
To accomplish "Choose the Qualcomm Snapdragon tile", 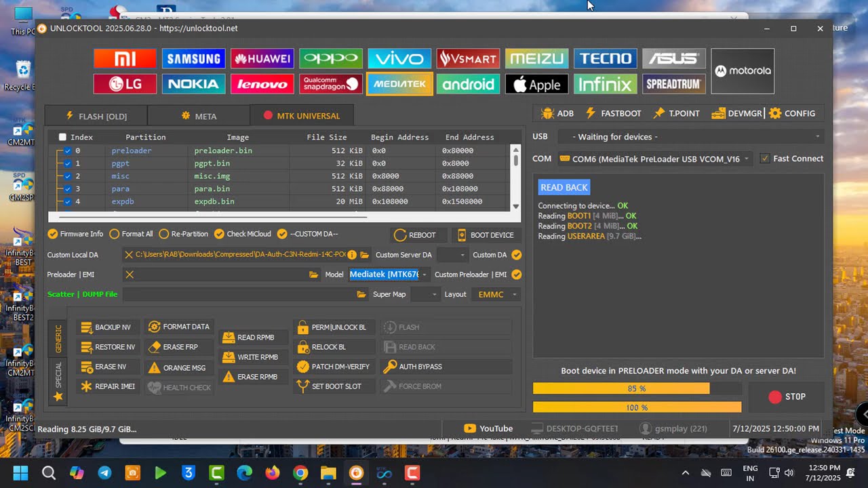I will (331, 84).
